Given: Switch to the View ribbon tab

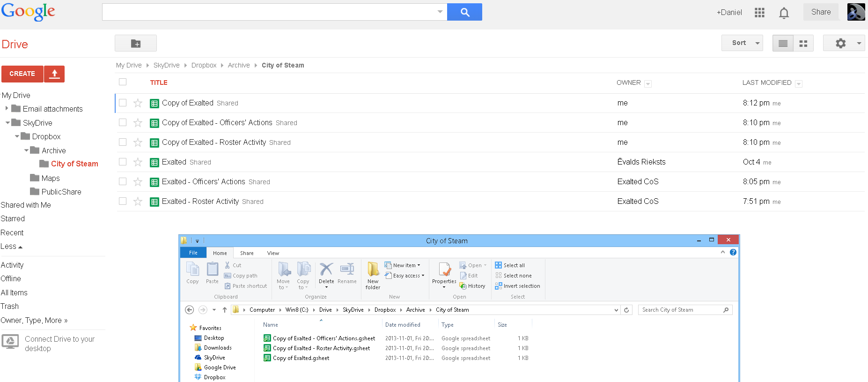Looking at the screenshot, I should [x=273, y=253].
